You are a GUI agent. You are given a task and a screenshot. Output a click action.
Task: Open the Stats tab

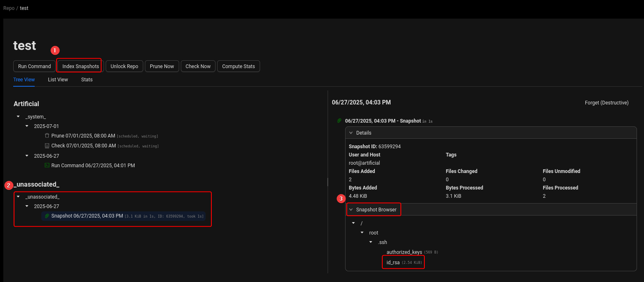(x=87, y=80)
